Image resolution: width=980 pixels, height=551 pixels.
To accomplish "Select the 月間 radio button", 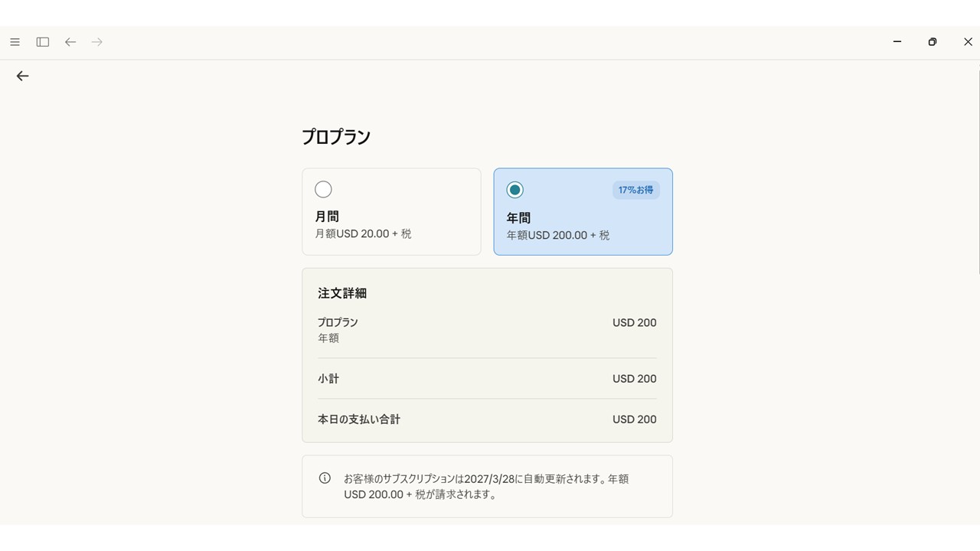I will pos(323,189).
